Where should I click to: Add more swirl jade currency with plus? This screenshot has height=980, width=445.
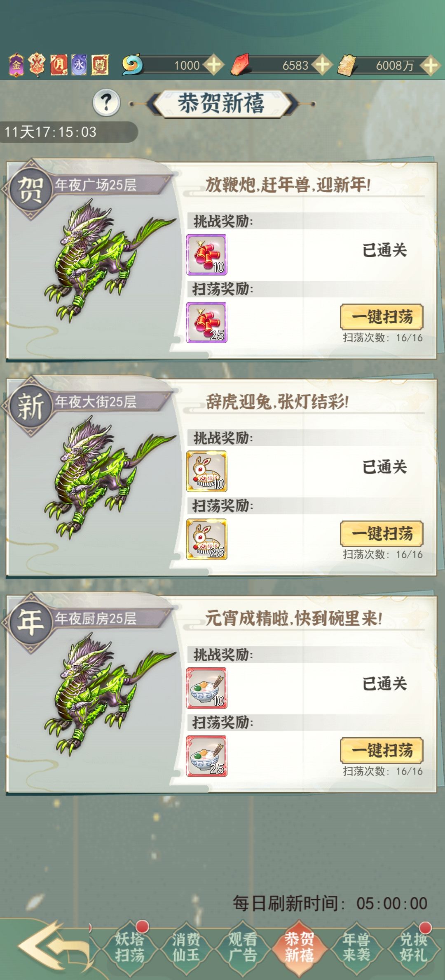[214, 65]
